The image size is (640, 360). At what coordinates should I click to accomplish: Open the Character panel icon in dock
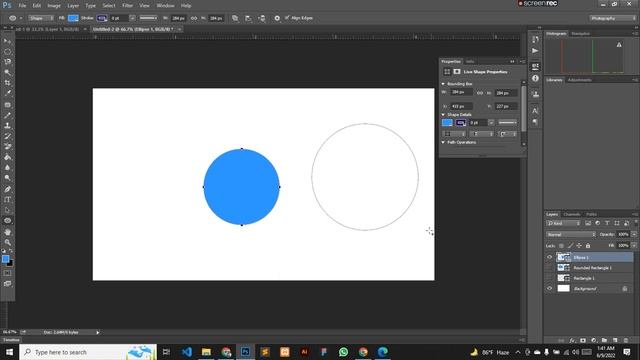[x=535, y=111]
